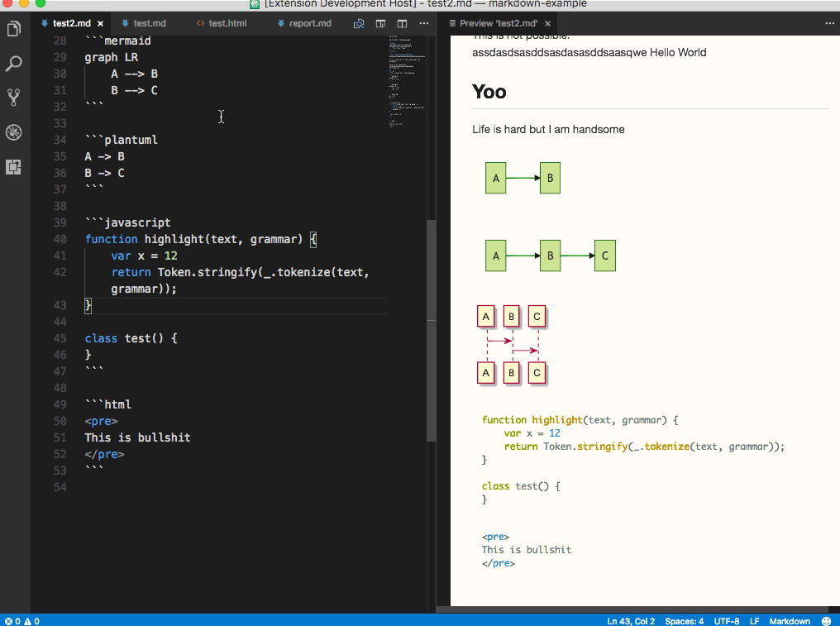Screen dimensions: 840x626
Task: Click the feedback smiley icon
Action: click(x=826, y=621)
